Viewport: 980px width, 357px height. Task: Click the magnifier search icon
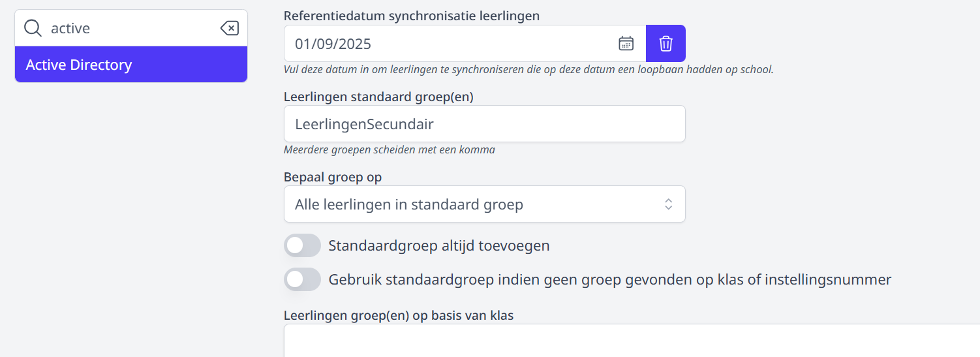coord(33,28)
